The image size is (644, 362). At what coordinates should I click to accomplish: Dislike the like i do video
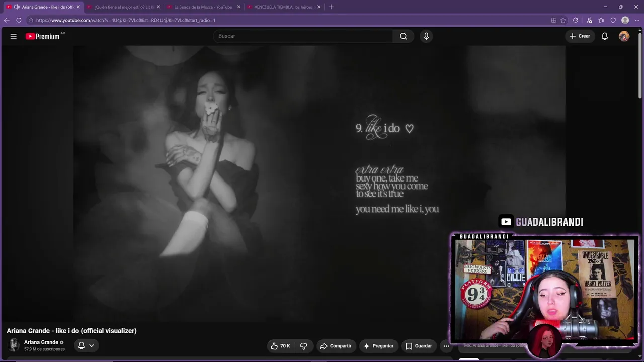(303, 346)
